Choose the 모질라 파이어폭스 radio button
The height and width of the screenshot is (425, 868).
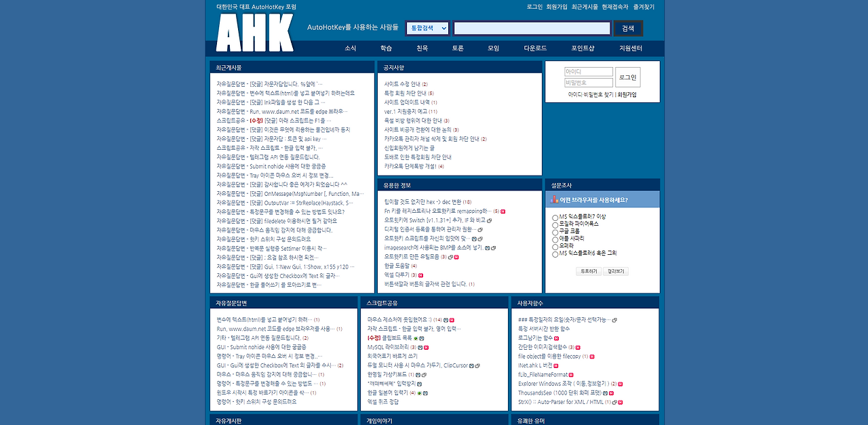point(555,224)
